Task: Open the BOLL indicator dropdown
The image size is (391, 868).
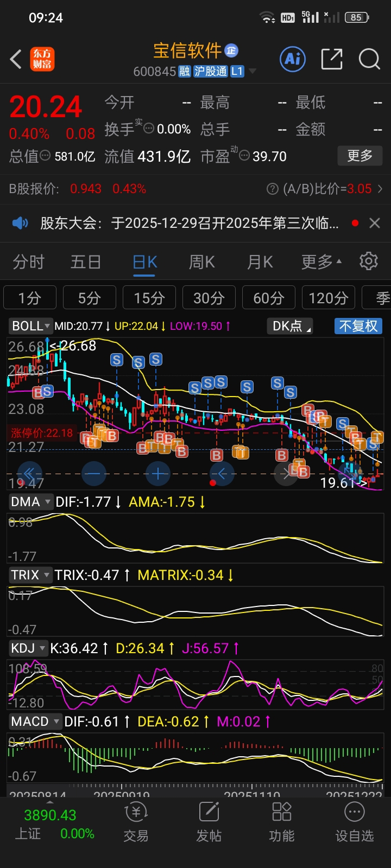Action: tap(31, 326)
